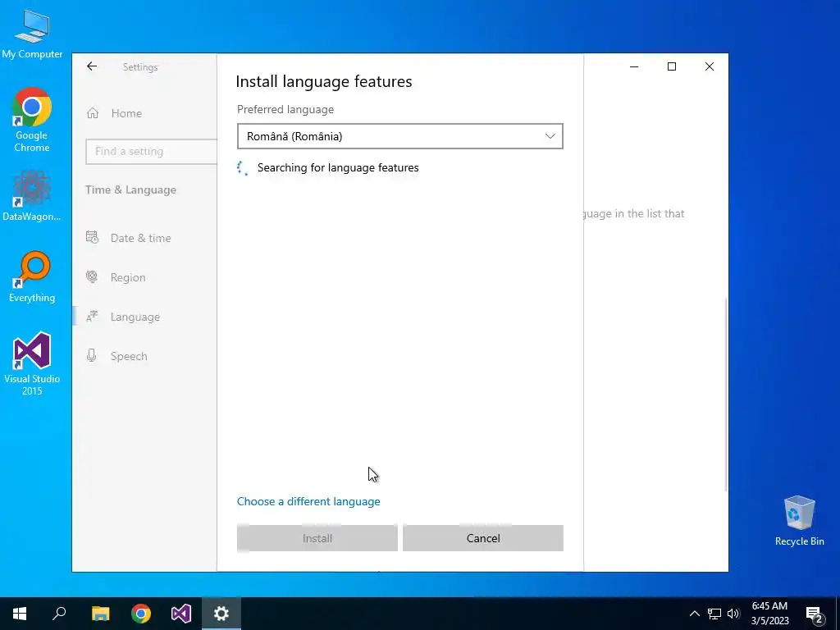Open Speech settings
The height and width of the screenshot is (630, 840).
click(x=129, y=356)
